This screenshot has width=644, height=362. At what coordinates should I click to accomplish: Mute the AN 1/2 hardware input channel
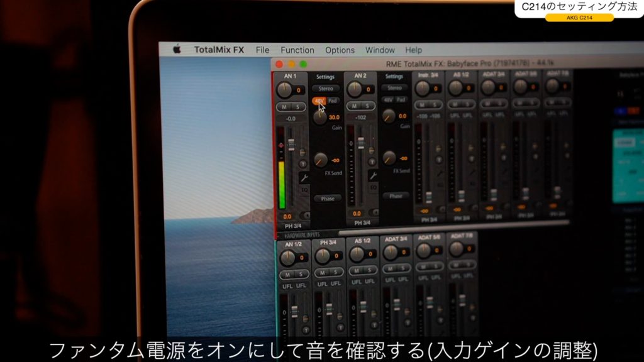click(287, 275)
